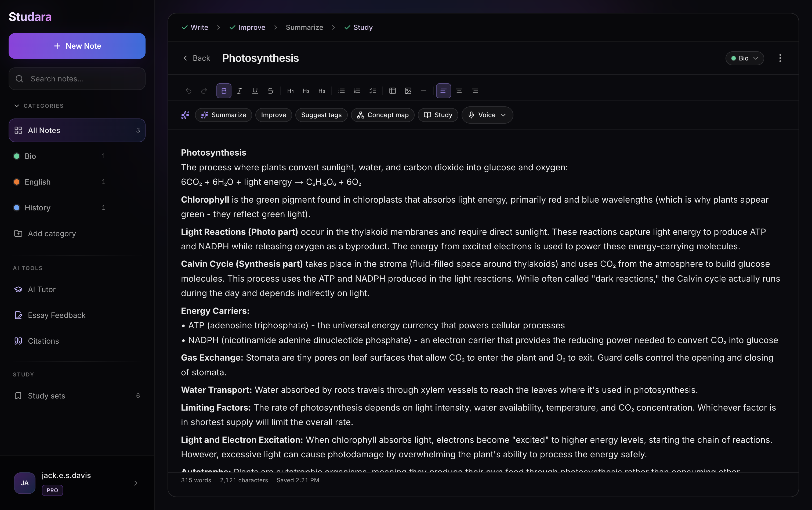Image resolution: width=812 pixels, height=510 pixels.
Task: Click the search magnifier icon
Action: 20,78
